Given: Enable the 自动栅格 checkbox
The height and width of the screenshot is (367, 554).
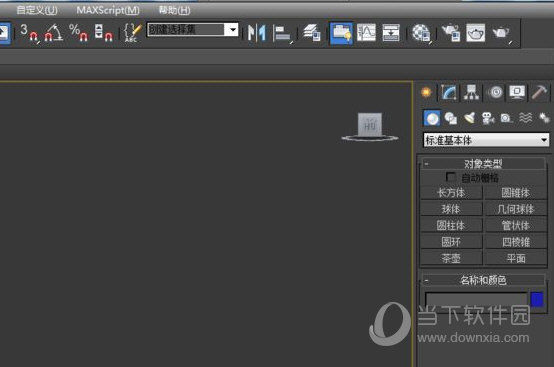Looking at the screenshot, I should (451, 177).
